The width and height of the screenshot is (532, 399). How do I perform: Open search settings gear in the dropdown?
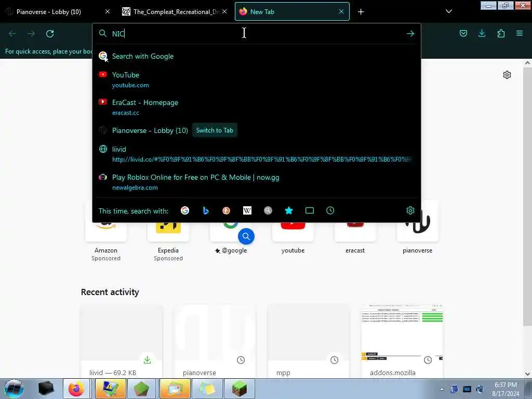point(410,211)
